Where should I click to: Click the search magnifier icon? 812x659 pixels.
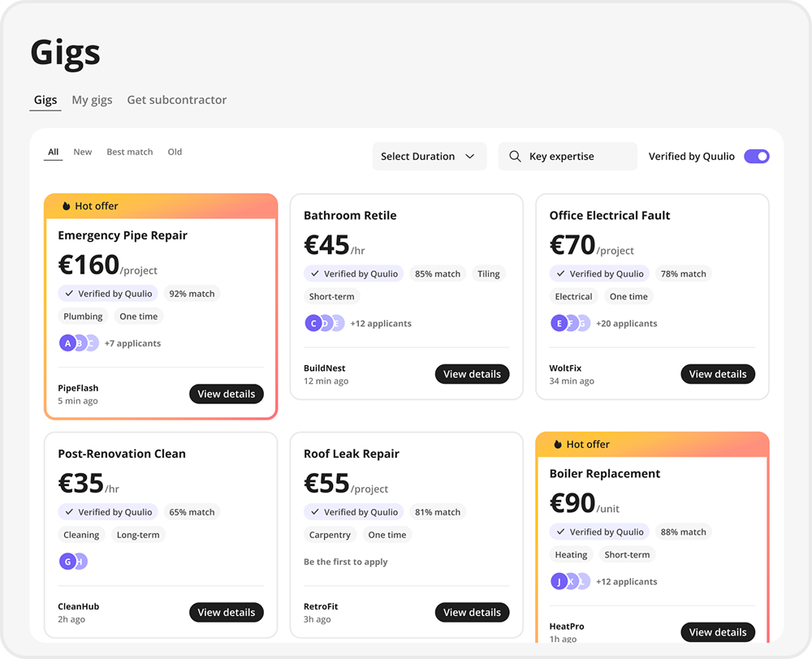click(x=515, y=157)
